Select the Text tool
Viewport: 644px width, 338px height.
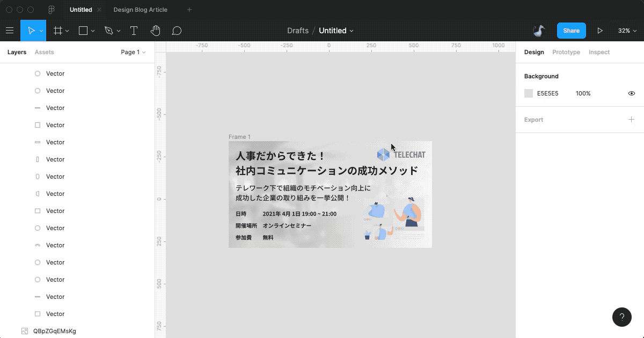pyautogui.click(x=134, y=31)
